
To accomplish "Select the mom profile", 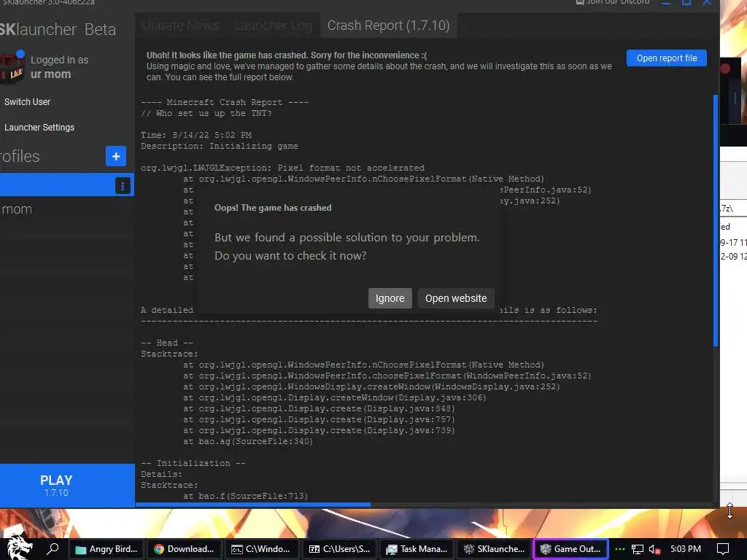I will tap(66, 209).
